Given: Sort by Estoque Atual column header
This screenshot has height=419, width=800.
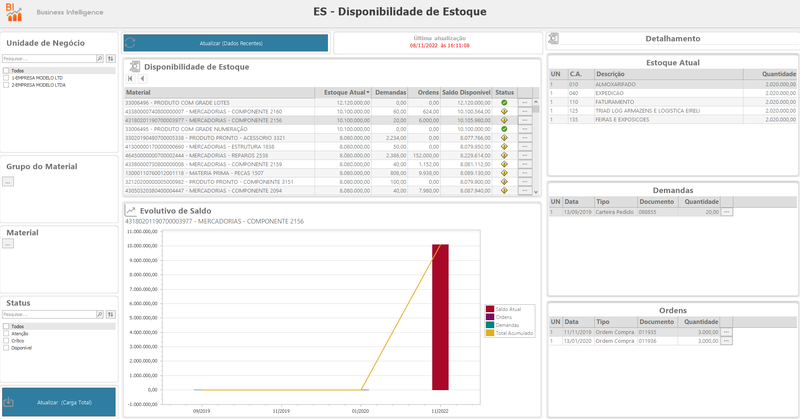Looking at the screenshot, I should tap(343, 92).
